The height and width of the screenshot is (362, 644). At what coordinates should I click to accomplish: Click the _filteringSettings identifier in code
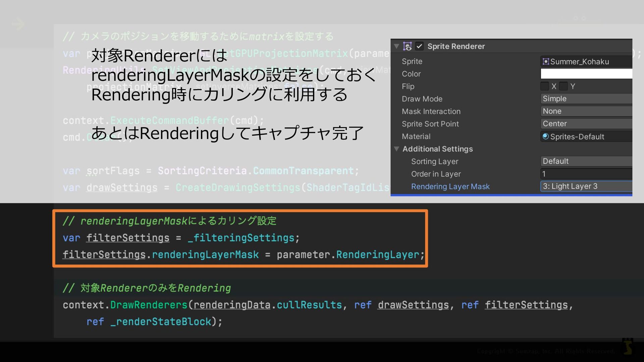click(241, 238)
